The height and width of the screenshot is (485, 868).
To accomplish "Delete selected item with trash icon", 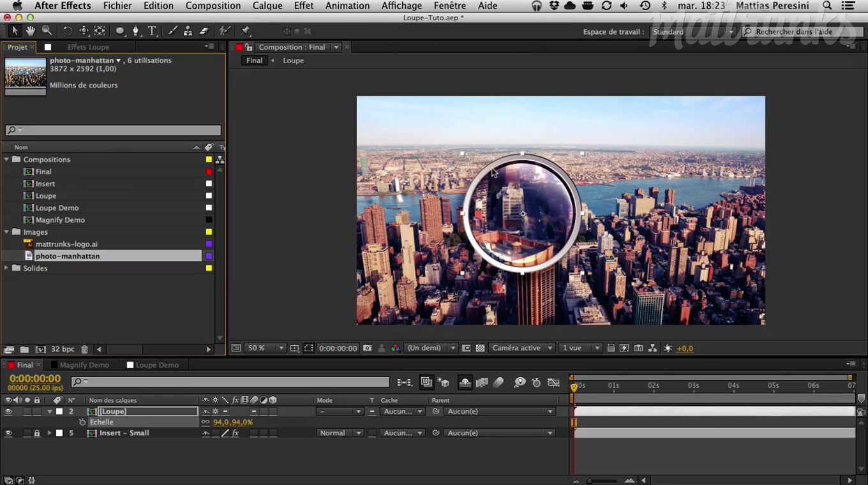I will 85,350.
